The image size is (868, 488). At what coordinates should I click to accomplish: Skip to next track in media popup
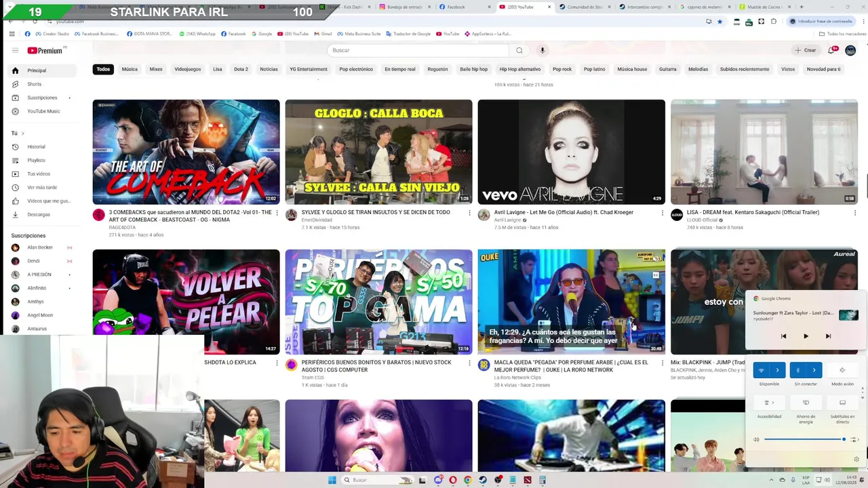[828, 336]
